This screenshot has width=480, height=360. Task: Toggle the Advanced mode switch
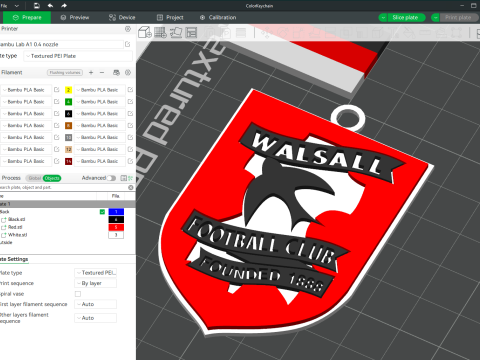[111, 178]
